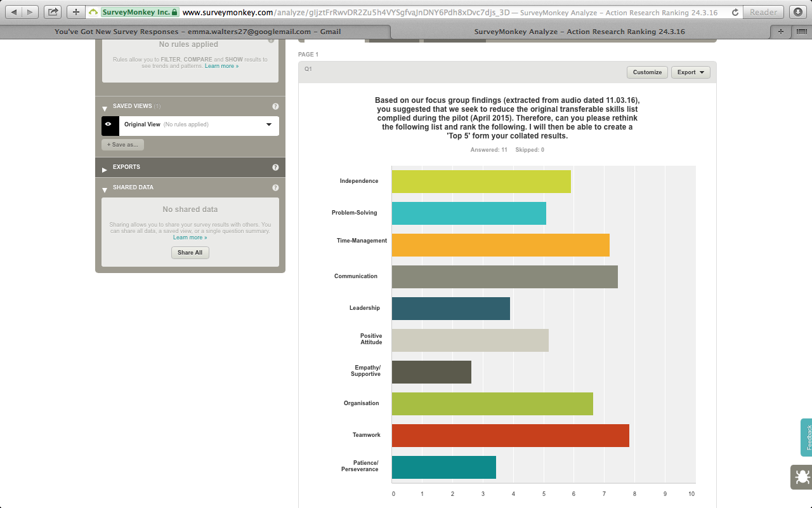Screen dimensions: 812x508
Task: Open the Shared Data help icon
Action: click(275, 188)
